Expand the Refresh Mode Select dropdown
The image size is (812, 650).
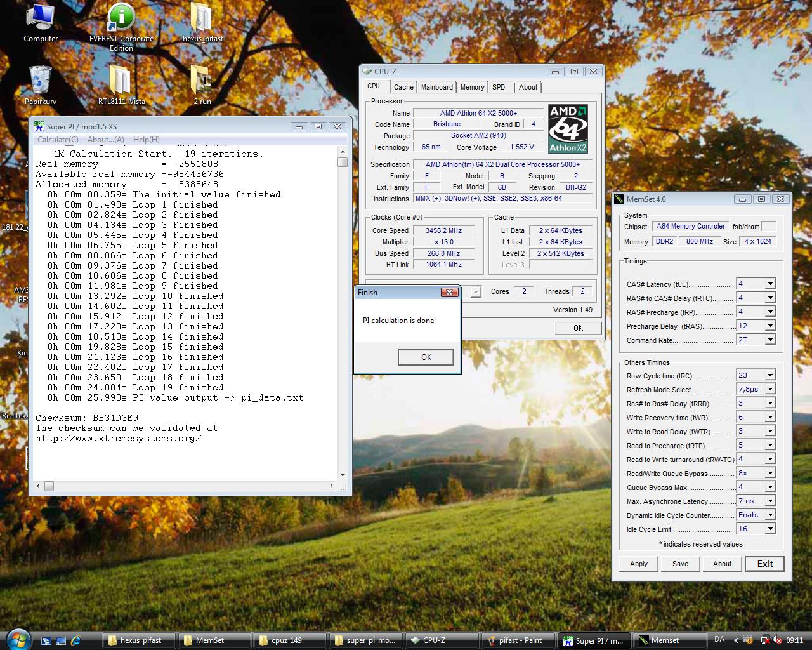[769, 389]
